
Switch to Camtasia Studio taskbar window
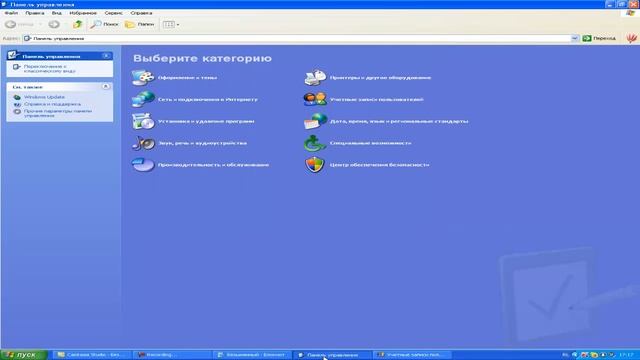pos(92,355)
